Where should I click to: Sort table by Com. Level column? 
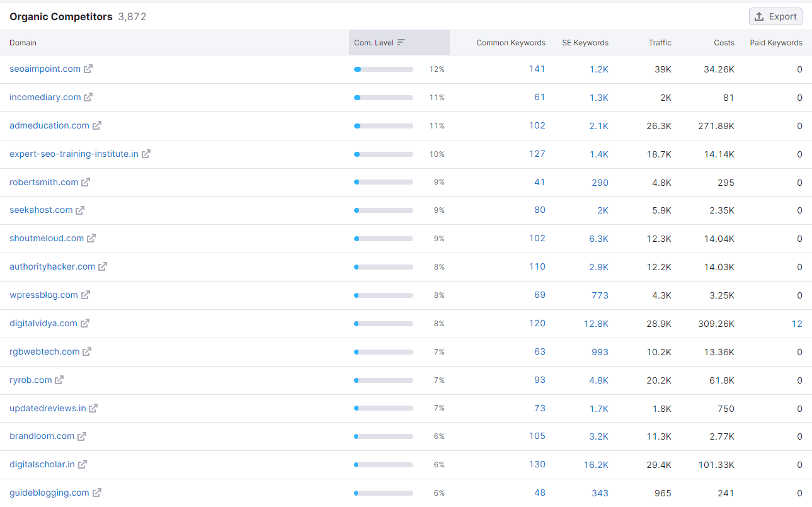tap(379, 43)
